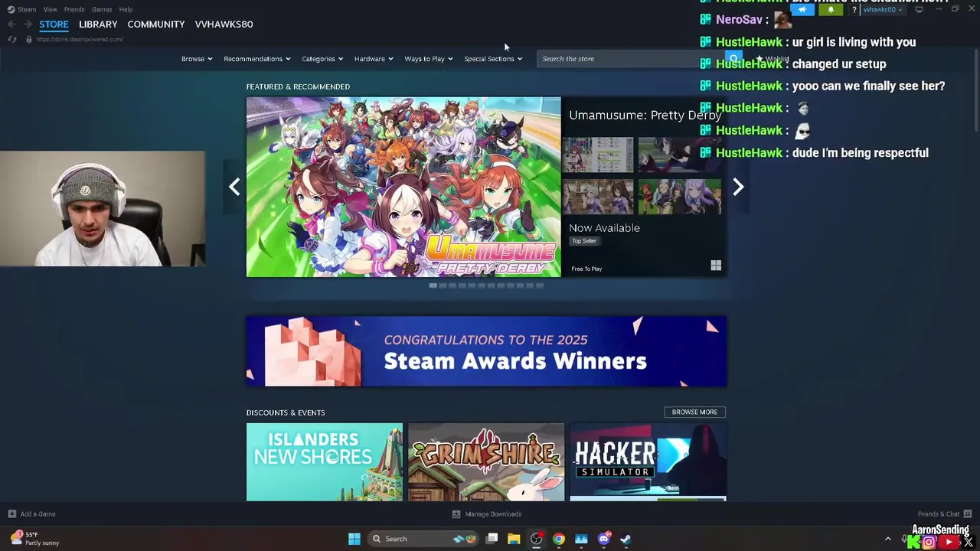Open the Friends menu

(x=74, y=9)
